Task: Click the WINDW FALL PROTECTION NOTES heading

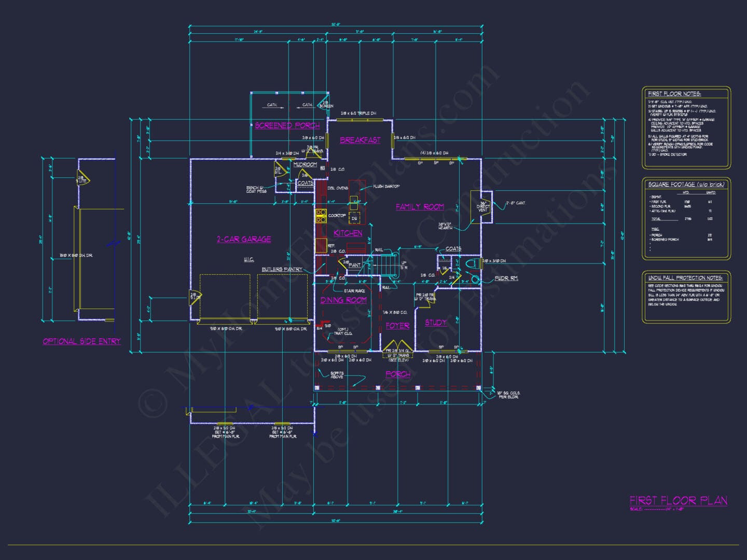Action: (x=685, y=278)
